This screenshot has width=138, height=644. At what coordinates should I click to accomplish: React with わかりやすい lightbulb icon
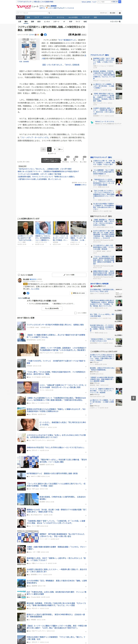point(74,159)
